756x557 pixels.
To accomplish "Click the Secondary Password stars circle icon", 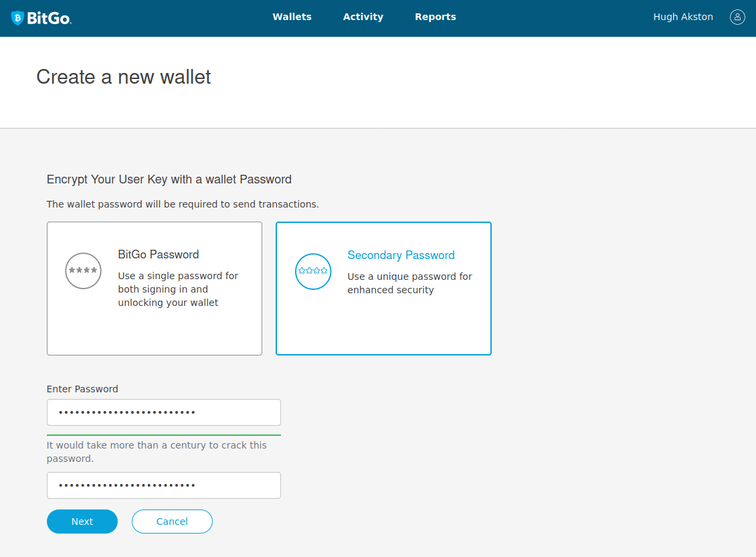I will pos(313,271).
